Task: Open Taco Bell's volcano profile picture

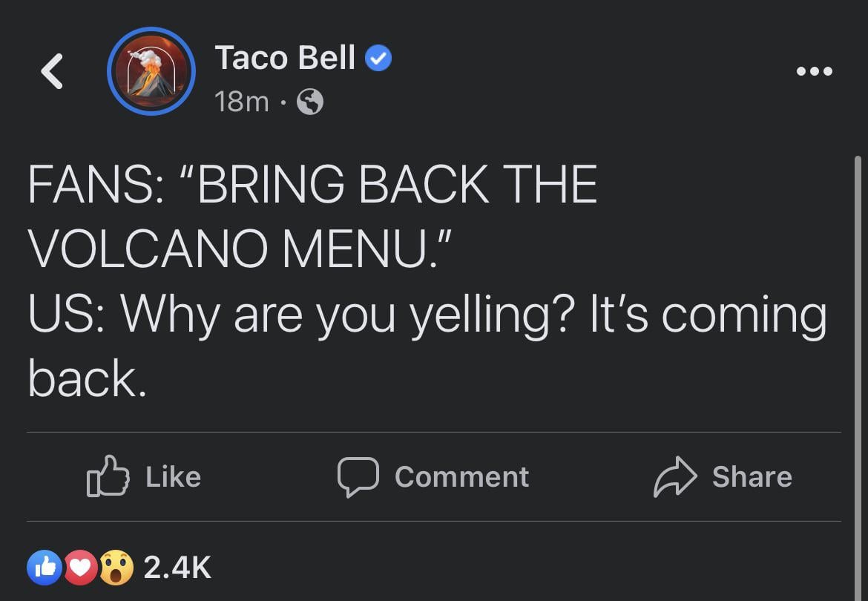Action: pyautogui.click(x=151, y=72)
